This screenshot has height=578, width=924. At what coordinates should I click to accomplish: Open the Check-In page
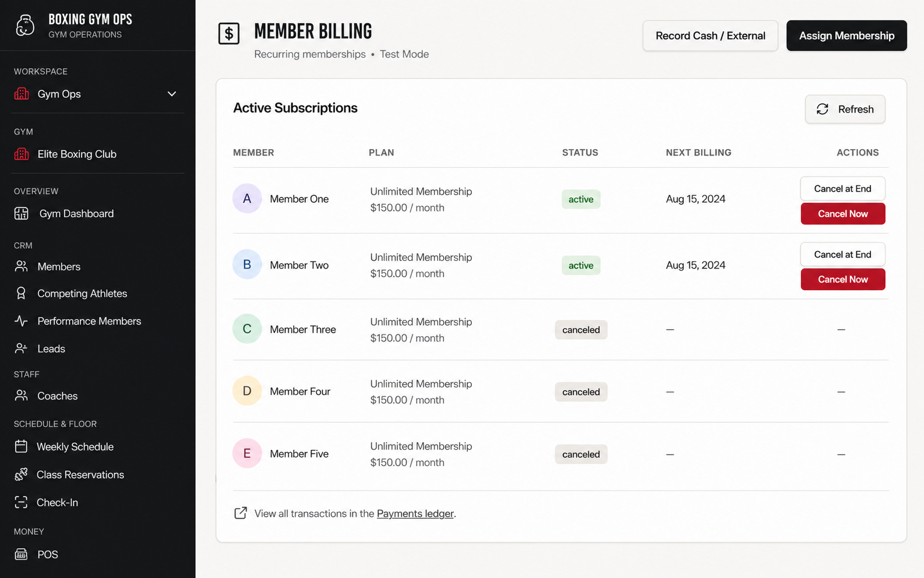(x=57, y=502)
